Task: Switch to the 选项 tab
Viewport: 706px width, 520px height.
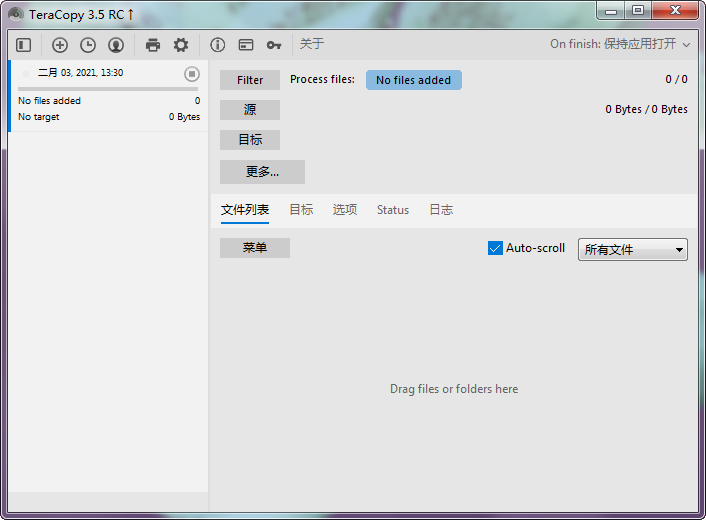Action: tap(345, 210)
